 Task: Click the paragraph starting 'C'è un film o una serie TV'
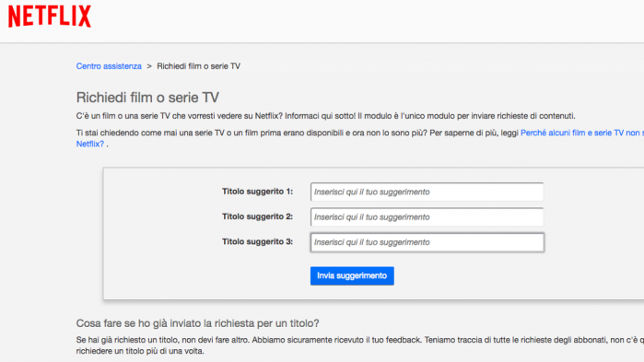[x=326, y=116]
